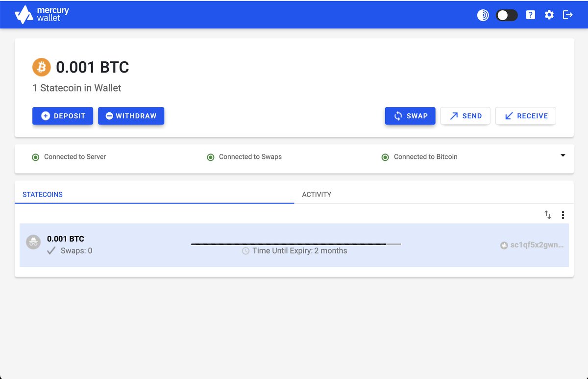The height and width of the screenshot is (379, 588).
Task: Click the sc1qf5x2gwn... address text
Action: pyautogui.click(x=537, y=245)
